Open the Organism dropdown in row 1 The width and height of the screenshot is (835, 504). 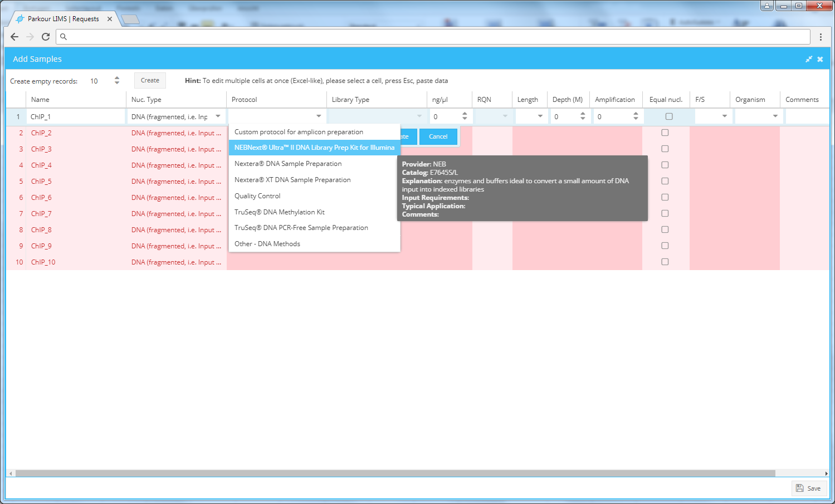(775, 116)
